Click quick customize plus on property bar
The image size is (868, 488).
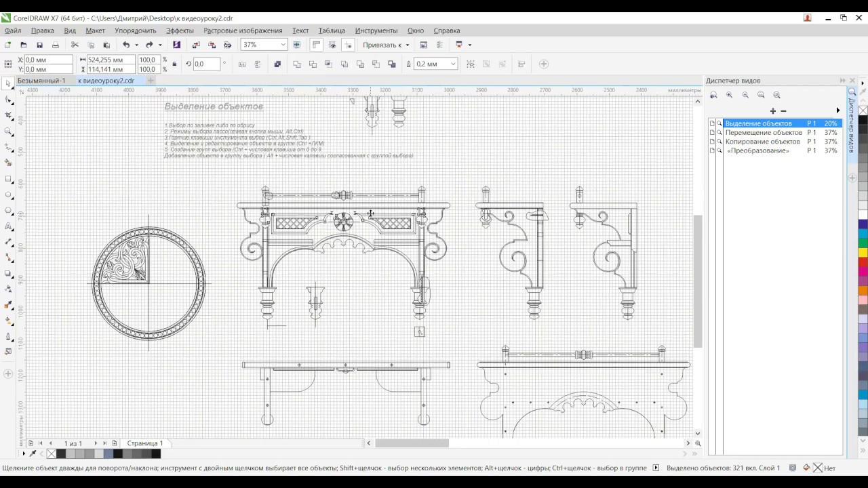tap(543, 64)
